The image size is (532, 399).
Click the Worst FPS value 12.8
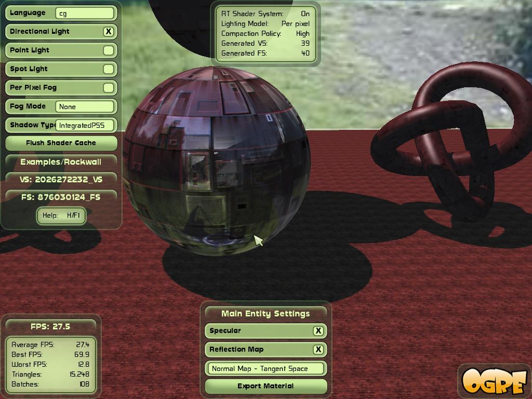point(84,364)
